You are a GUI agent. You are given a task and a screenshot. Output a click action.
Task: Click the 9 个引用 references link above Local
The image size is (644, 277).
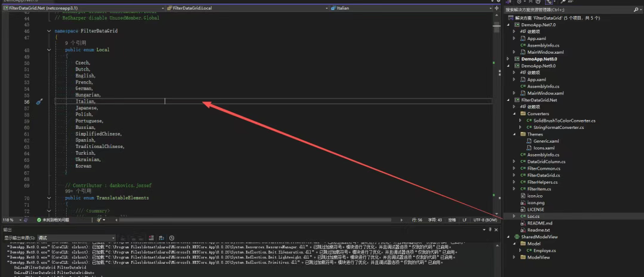[x=76, y=43]
